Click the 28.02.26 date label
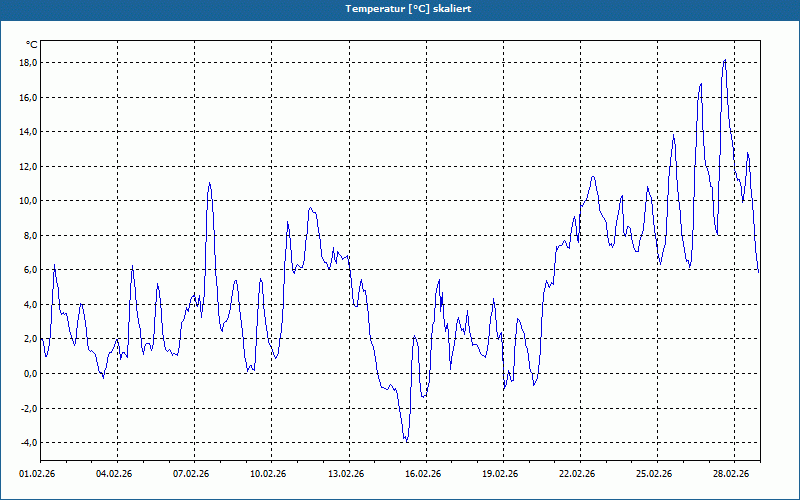Image resolution: width=800 pixels, height=500 pixels. click(x=731, y=474)
